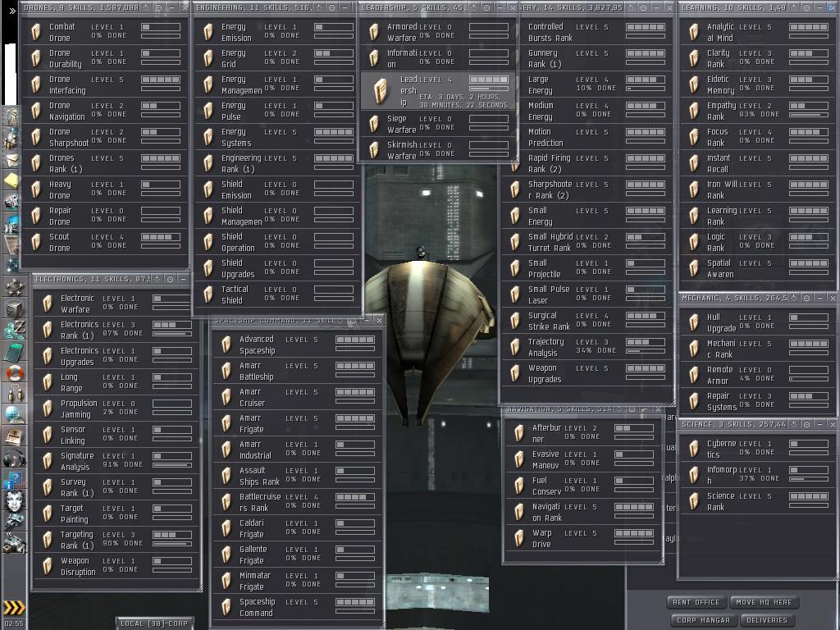Open the assets cube icon in the sidebar
This screenshot has width=840, height=630.
14,309
